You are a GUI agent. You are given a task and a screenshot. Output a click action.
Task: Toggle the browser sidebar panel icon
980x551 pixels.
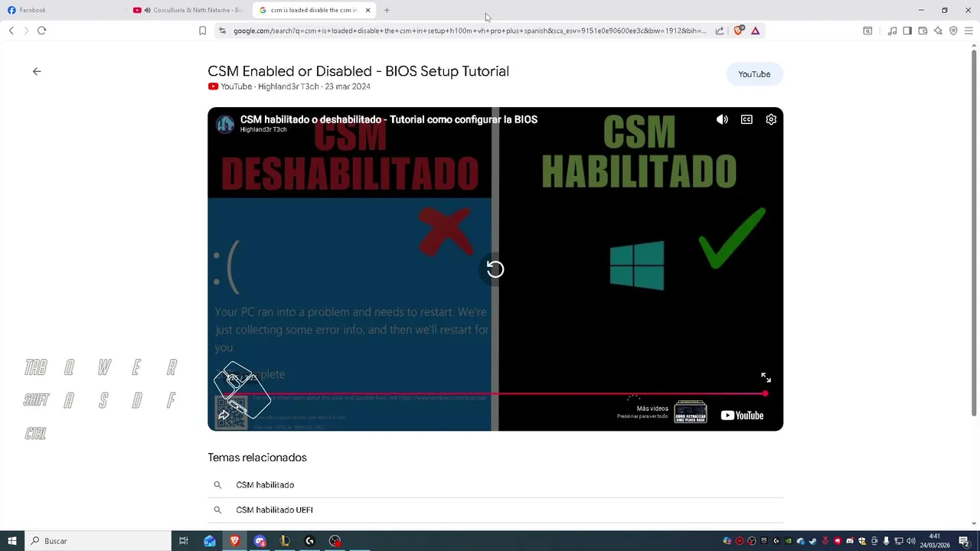coord(907,31)
